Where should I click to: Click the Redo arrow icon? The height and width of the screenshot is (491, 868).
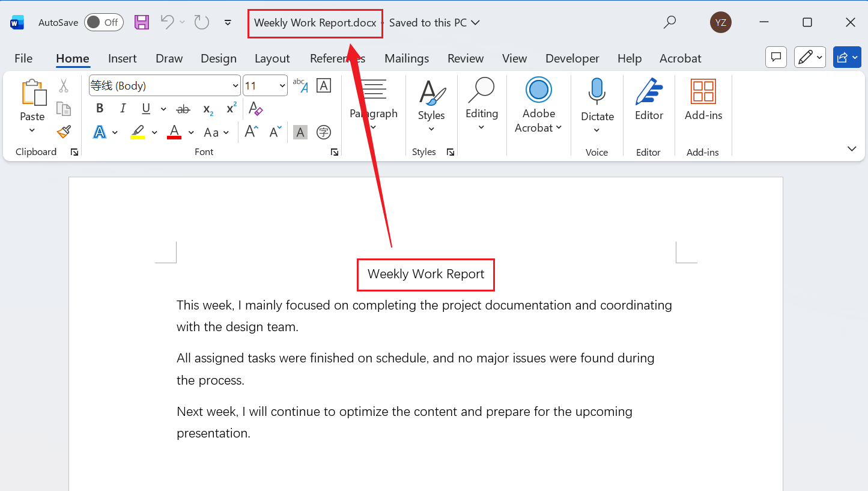(201, 22)
